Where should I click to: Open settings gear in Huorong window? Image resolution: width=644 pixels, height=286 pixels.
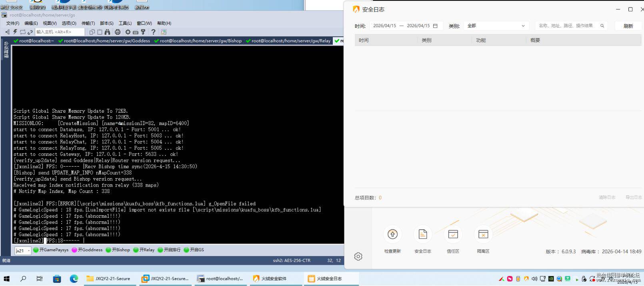tap(358, 256)
